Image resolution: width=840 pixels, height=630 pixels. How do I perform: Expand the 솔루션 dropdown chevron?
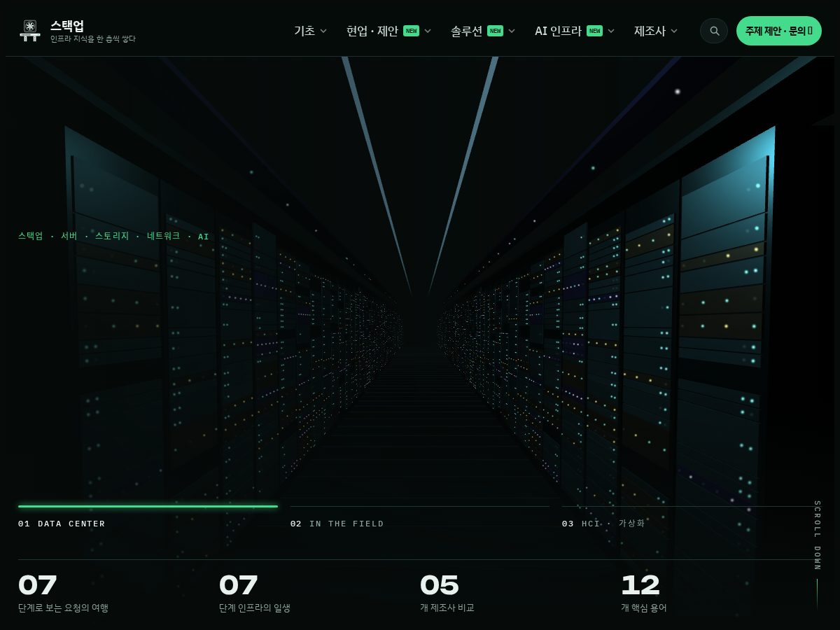tap(512, 31)
